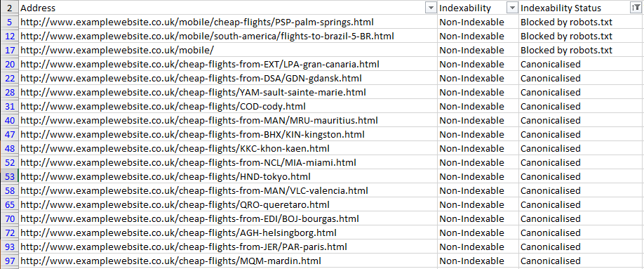The width and height of the screenshot is (644, 269).
Task: Select the LPA-gran-canaria.html address cell
Action: [x=228, y=64]
